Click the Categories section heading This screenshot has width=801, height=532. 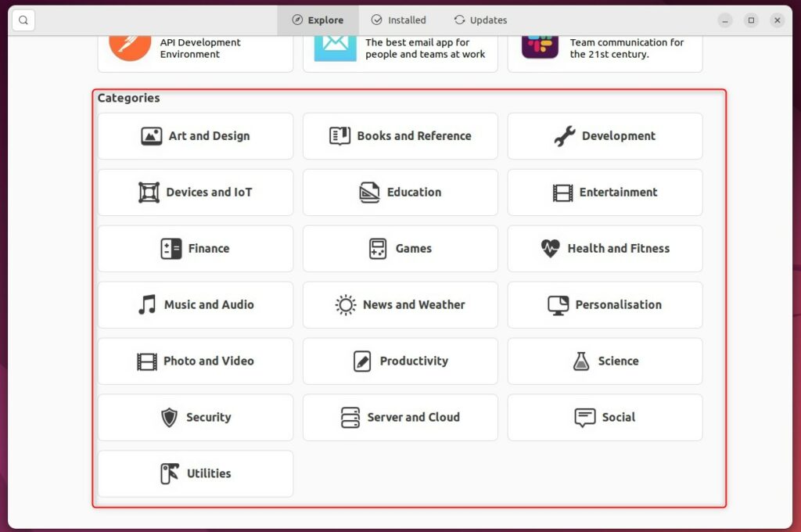(x=129, y=98)
